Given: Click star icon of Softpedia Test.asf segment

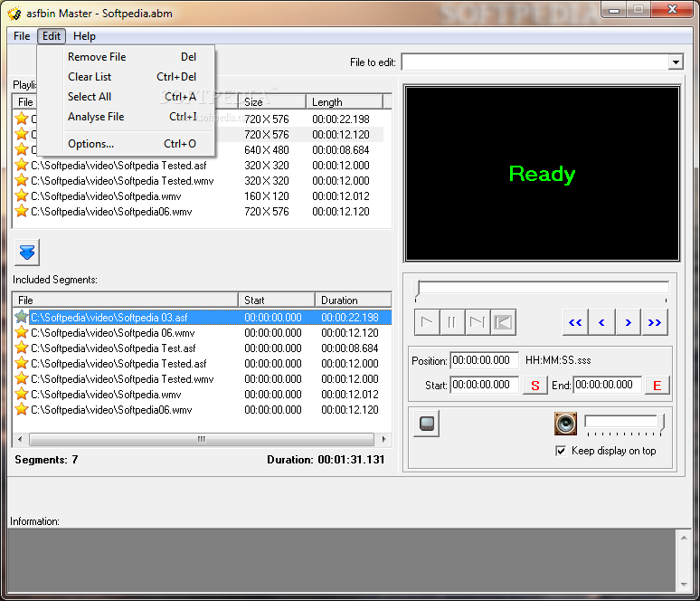Looking at the screenshot, I should (21, 348).
